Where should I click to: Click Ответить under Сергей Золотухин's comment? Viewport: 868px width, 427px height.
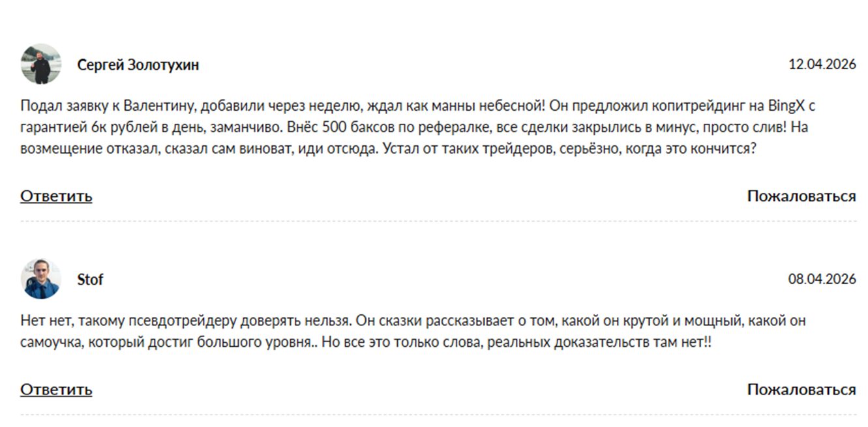[x=56, y=196]
